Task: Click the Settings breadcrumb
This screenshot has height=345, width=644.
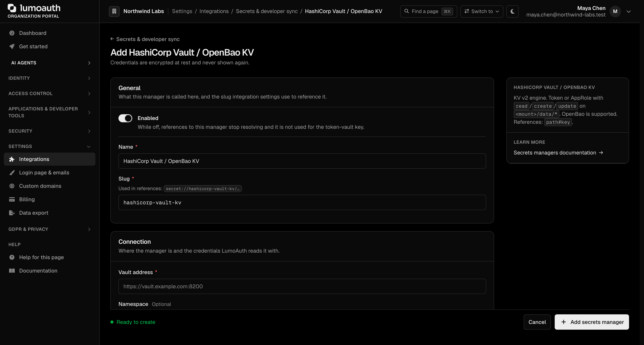Action: point(182,11)
